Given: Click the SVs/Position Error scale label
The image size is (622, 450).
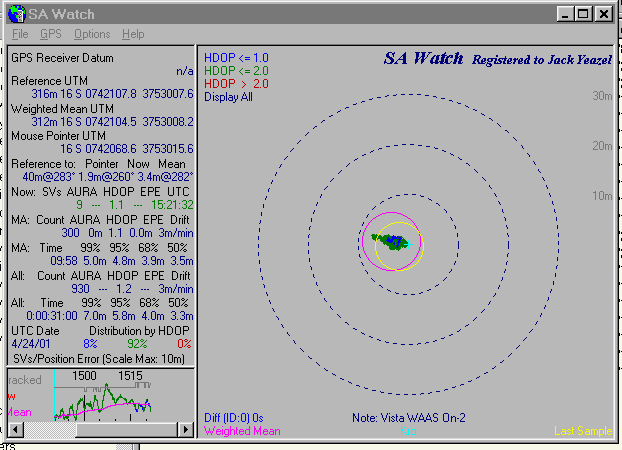Looking at the screenshot, I should tap(99, 359).
